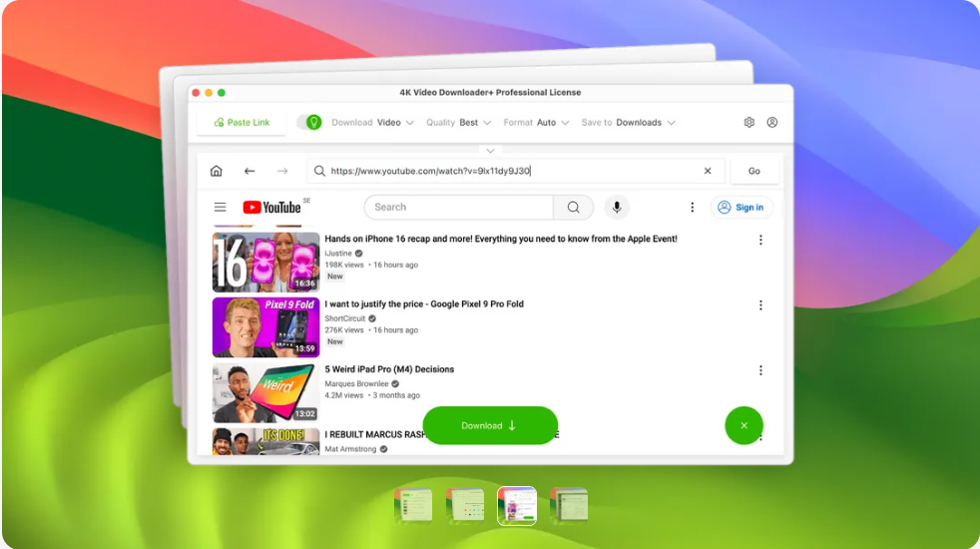
Task: Click the Go button
Action: pyautogui.click(x=754, y=171)
